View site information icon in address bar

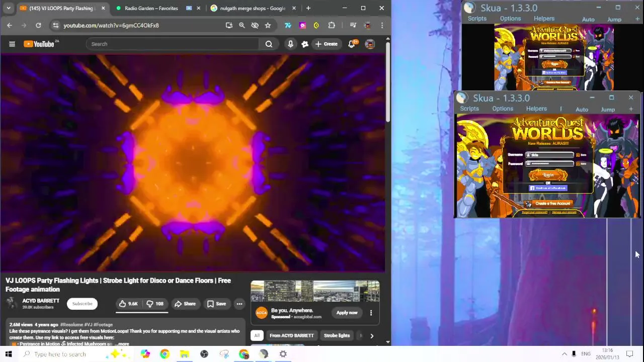(x=56, y=25)
